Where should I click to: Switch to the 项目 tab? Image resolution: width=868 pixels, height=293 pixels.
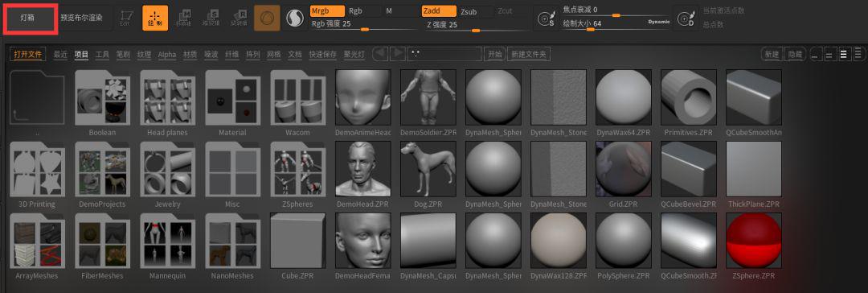click(x=81, y=55)
